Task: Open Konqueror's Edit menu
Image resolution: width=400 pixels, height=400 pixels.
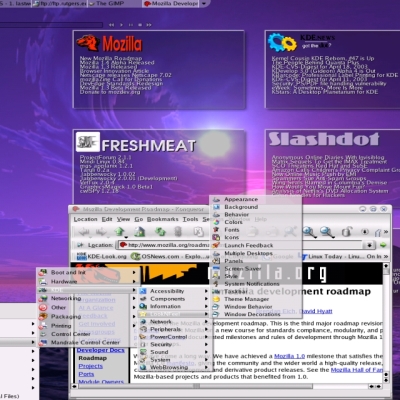Action: 107,219
